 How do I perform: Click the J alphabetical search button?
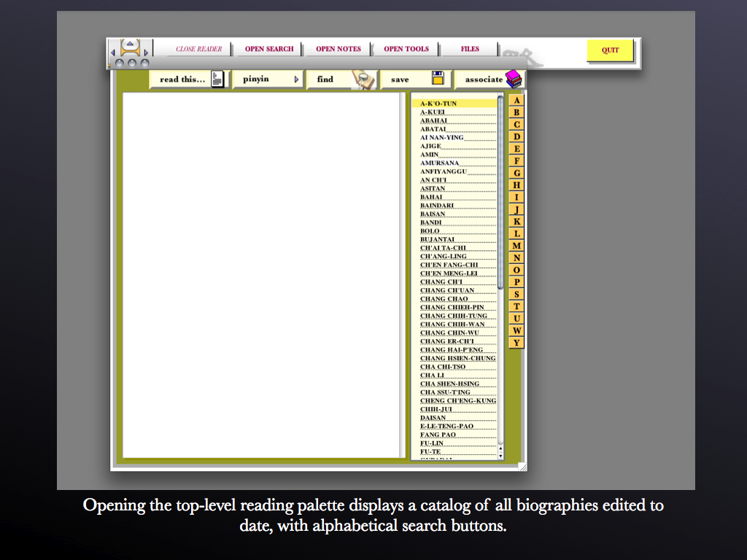[516, 209]
